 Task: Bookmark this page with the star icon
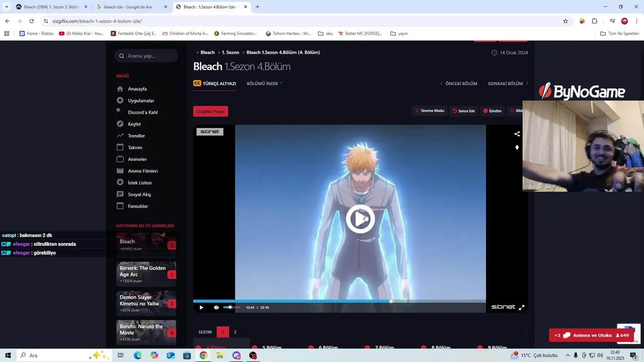pos(566,21)
